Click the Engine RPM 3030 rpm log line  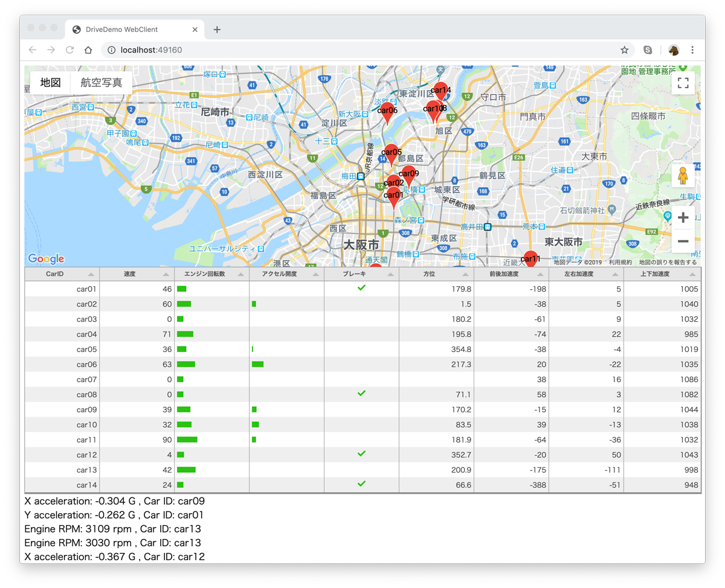coord(113,543)
